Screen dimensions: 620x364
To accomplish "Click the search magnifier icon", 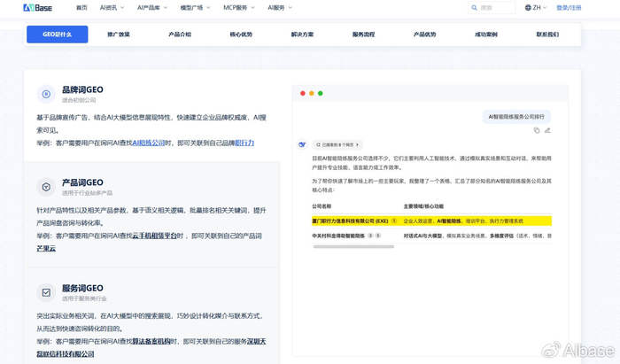I will (x=475, y=8).
